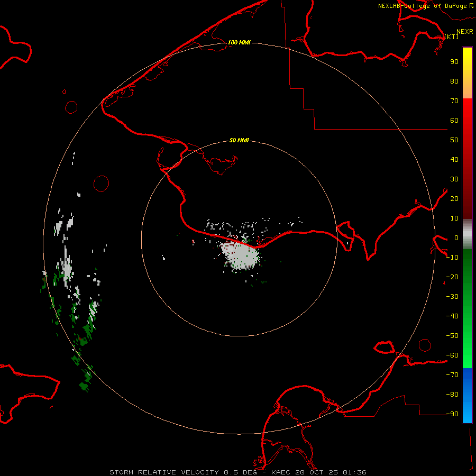Click the positive 40 scale value
Viewport: 476px width, 476px height.
tap(454, 160)
